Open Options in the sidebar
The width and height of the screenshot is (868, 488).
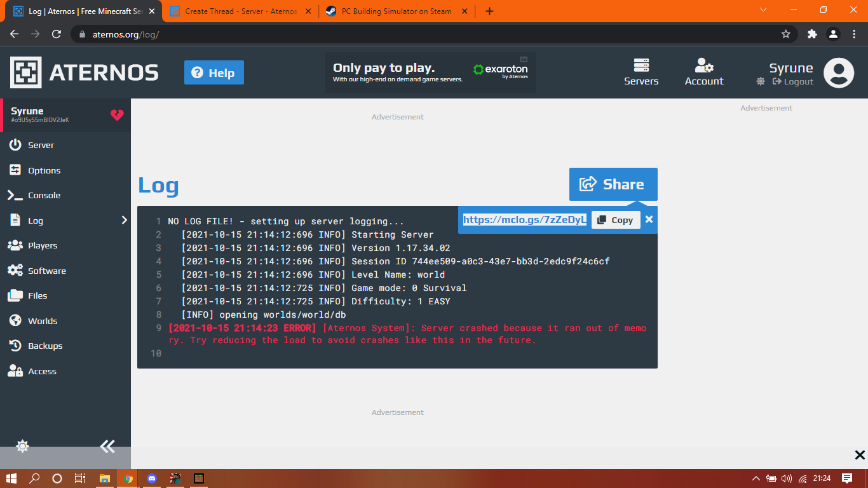[65, 170]
